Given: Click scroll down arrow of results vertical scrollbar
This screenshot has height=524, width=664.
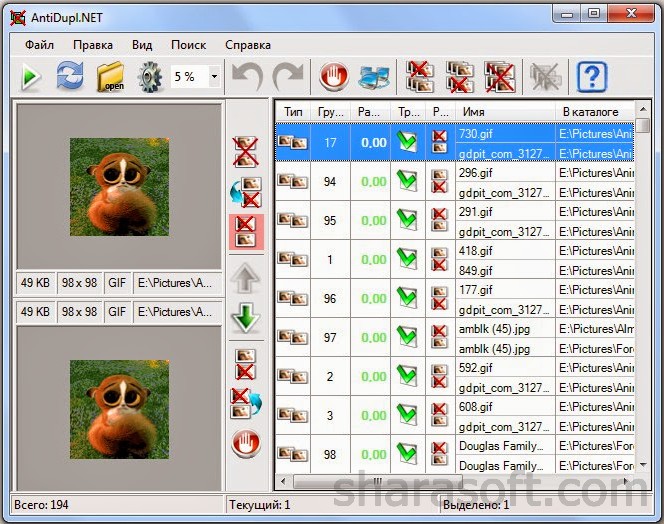Looking at the screenshot, I should (643, 465).
